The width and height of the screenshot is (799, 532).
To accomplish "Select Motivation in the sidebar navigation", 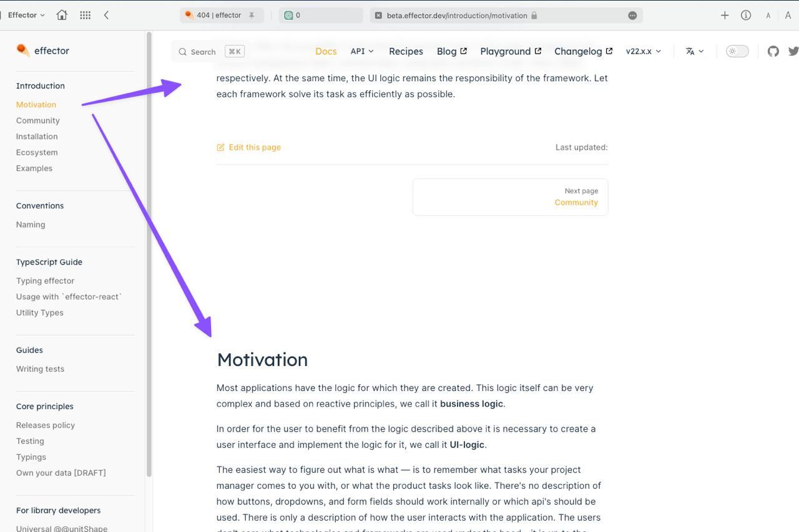I will 36,104.
